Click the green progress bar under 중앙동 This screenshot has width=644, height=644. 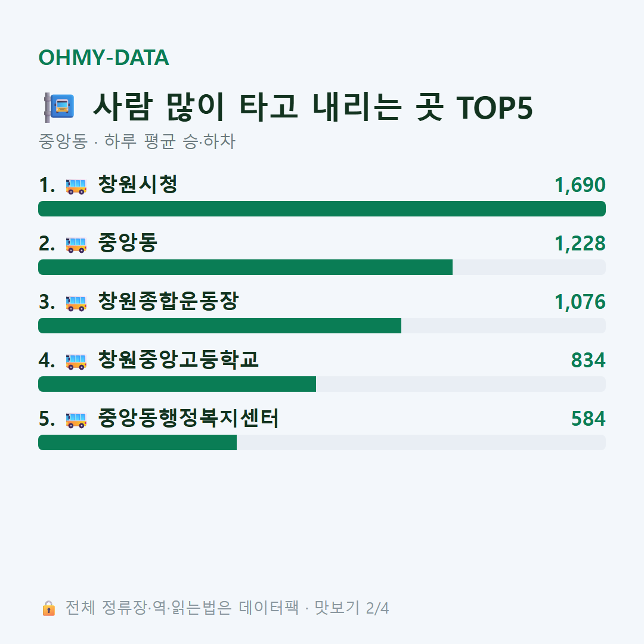pyautogui.click(x=245, y=267)
